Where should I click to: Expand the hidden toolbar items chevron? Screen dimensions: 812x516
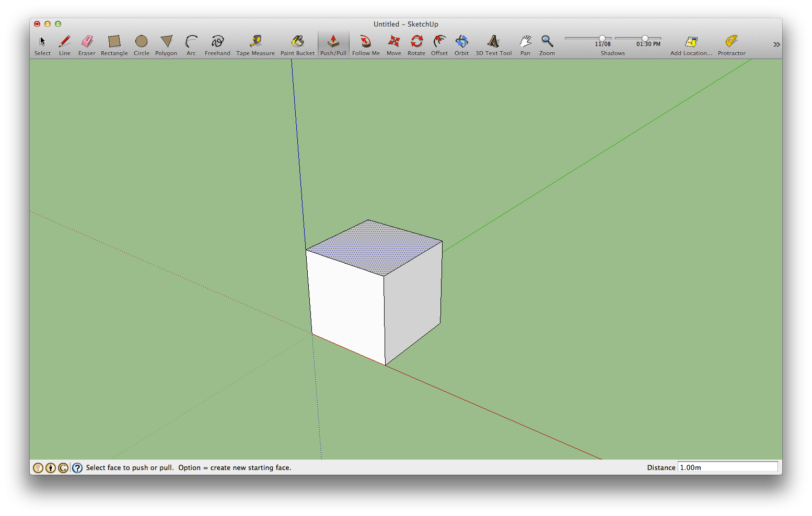pos(777,44)
